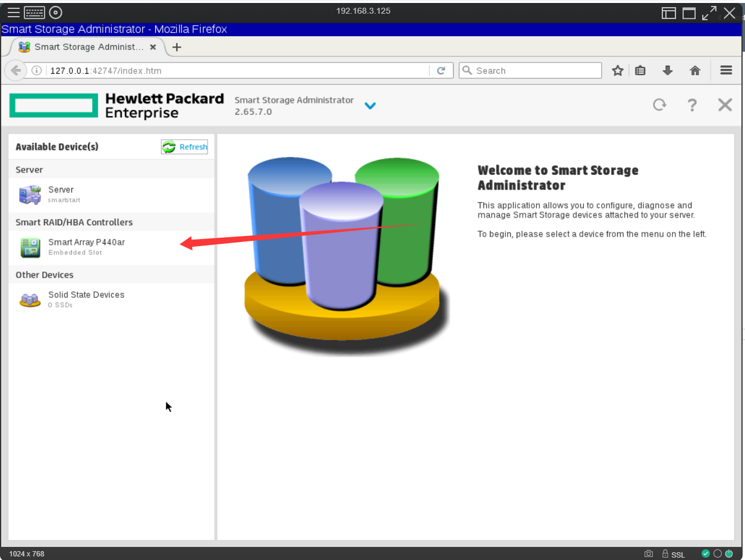Viewport: 745px width, 560px height.
Task: Click the Hewlett Packard Enterprise logo
Action: (117, 105)
